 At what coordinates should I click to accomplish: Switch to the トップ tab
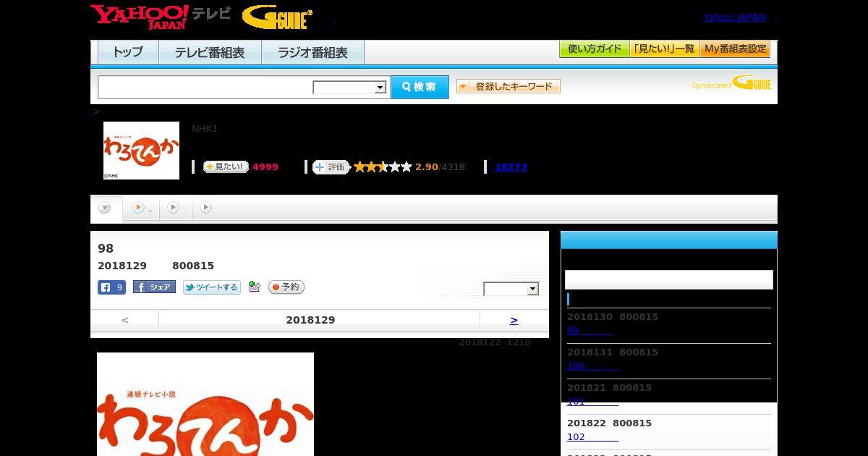click(x=128, y=53)
